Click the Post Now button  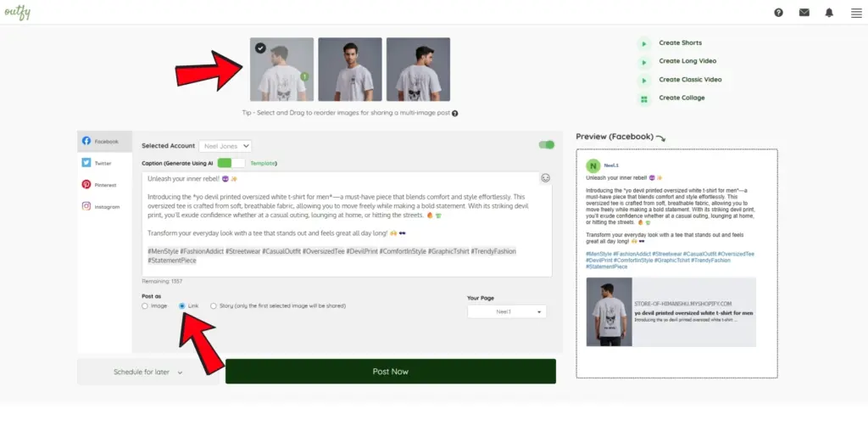coord(390,371)
